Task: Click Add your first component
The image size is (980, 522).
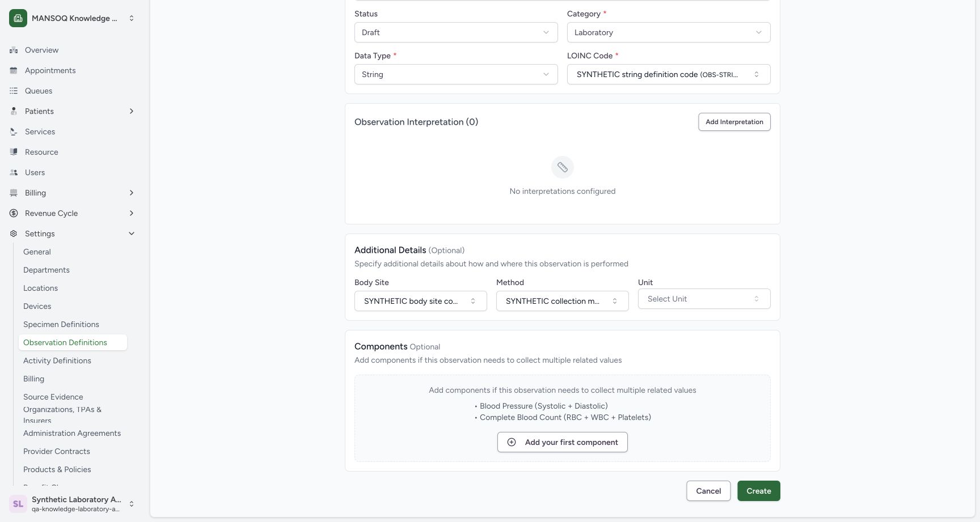Action: 563,442
